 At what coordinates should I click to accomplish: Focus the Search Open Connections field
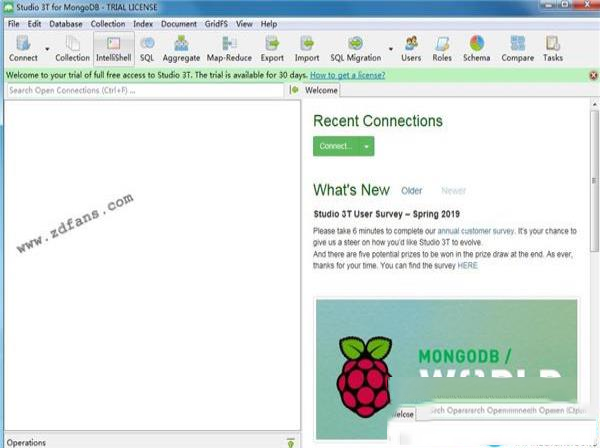pos(145,91)
